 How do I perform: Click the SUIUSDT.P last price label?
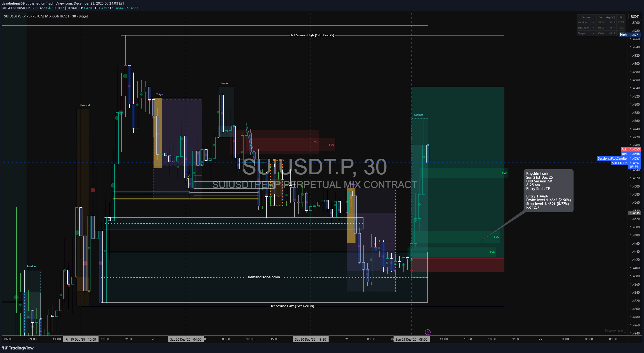(619, 163)
